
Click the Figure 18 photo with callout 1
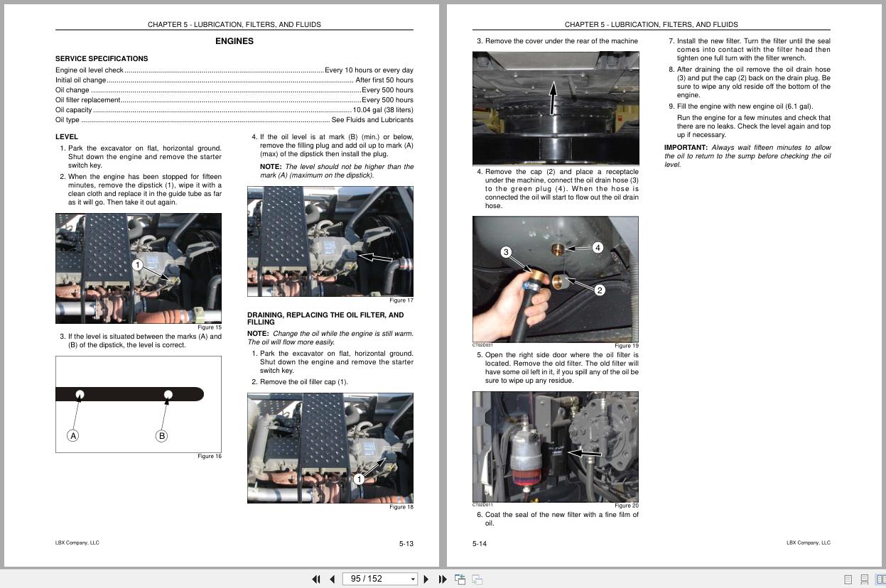[x=330, y=447]
